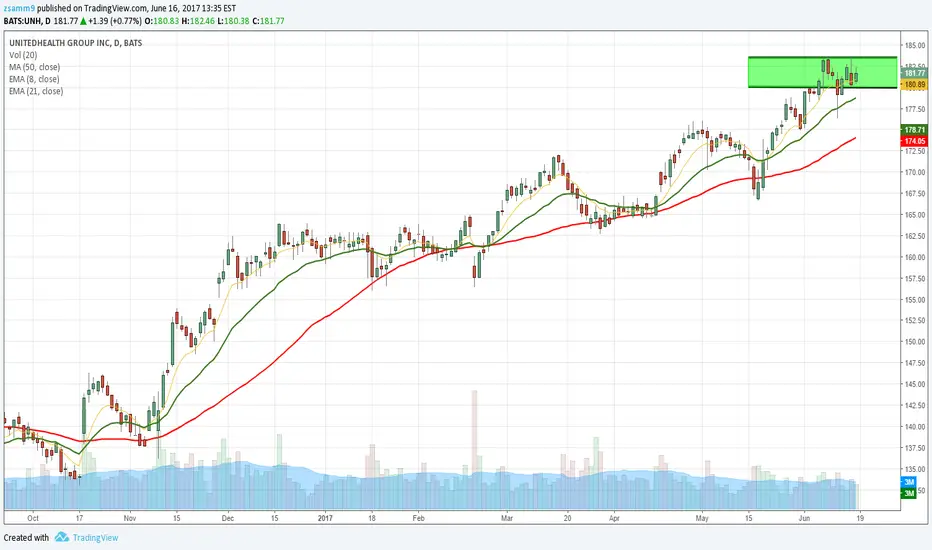Click the Dec date axis label

(228, 518)
